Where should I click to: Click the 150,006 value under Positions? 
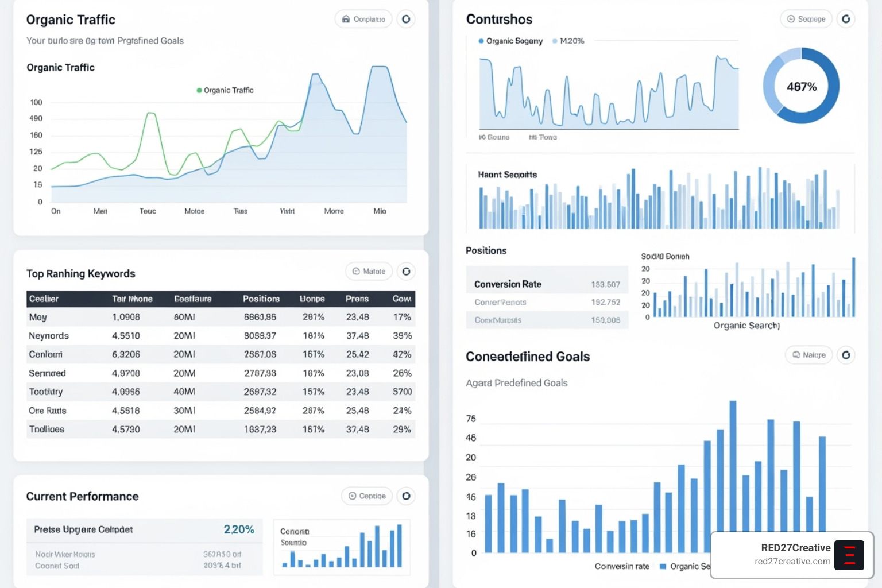pos(606,320)
